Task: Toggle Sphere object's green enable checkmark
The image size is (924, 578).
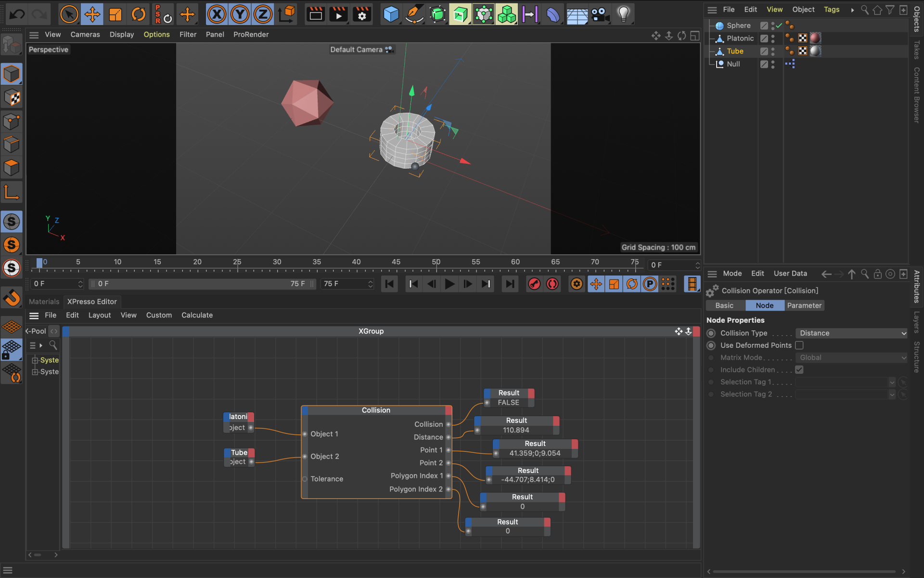Action: point(779,26)
